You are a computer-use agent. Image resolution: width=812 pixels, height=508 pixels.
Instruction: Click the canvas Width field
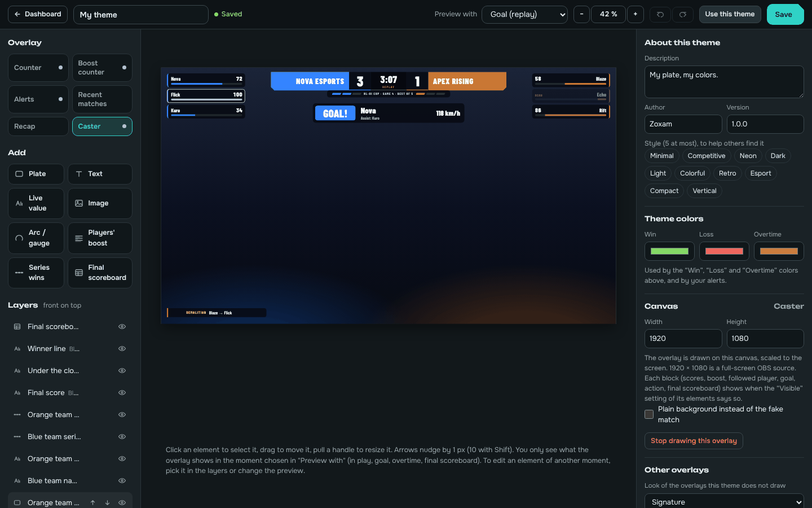tap(683, 339)
